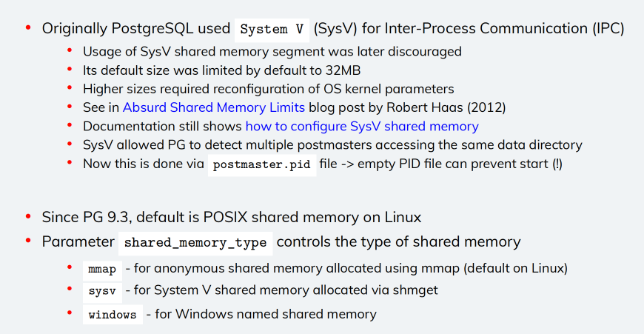Click the System V code label

272,30
